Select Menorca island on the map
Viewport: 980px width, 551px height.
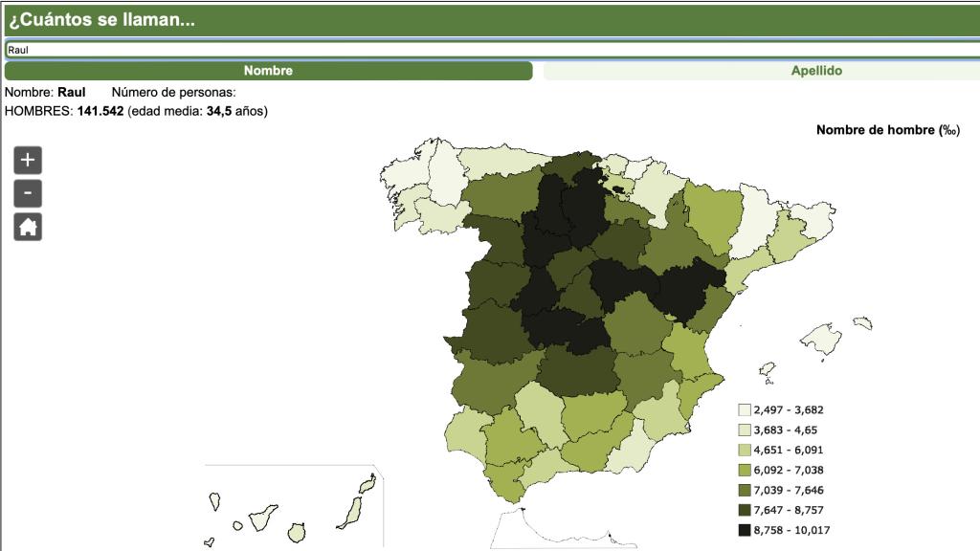[862, 323]
